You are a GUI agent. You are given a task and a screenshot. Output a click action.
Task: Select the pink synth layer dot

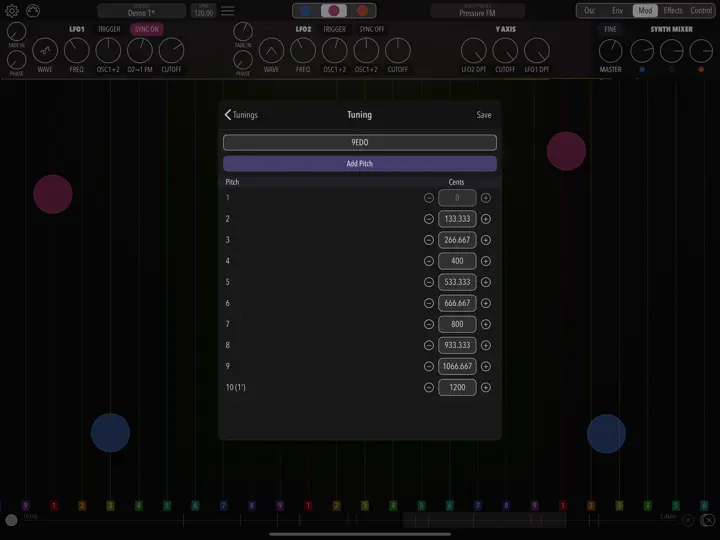[x=334, y=11]
